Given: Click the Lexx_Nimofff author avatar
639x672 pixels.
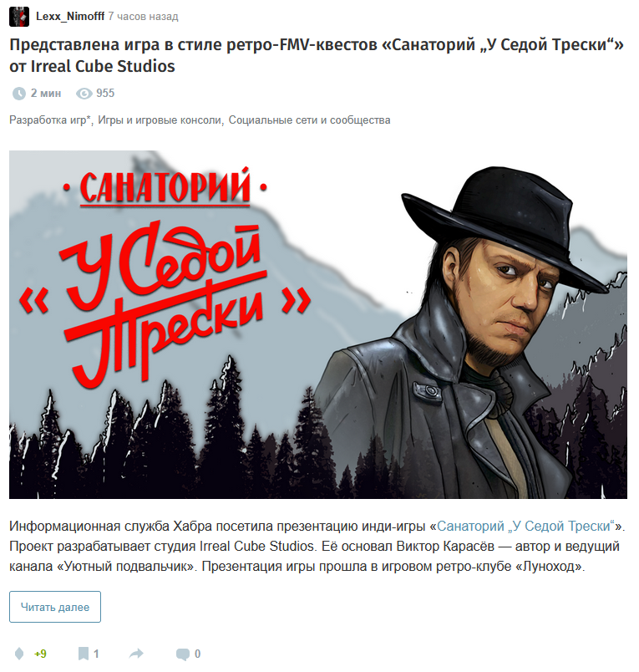Looking at the screenshot, I should click(x=19, y=17).
